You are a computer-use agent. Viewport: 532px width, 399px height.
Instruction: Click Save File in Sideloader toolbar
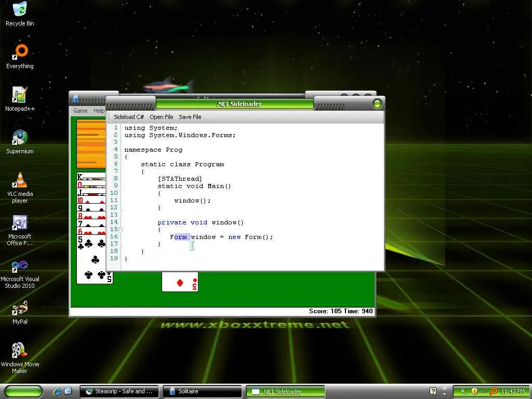pos(190,117)
